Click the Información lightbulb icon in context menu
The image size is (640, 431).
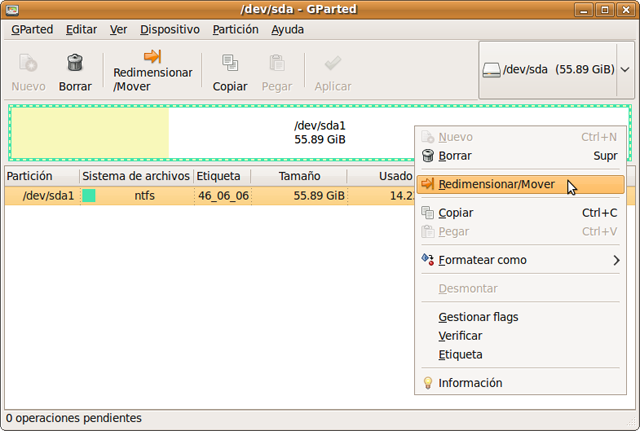click(x=428, y=383)
